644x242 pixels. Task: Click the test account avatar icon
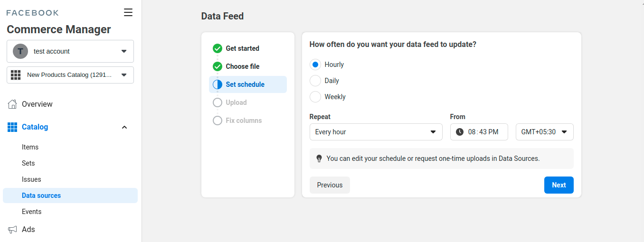[x=20, y=51]
